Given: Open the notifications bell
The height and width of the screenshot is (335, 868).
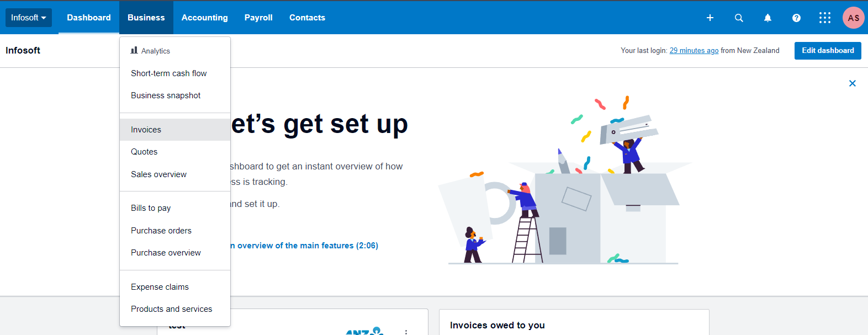Looking at the screenshot, I should click(x=768, y=18).
